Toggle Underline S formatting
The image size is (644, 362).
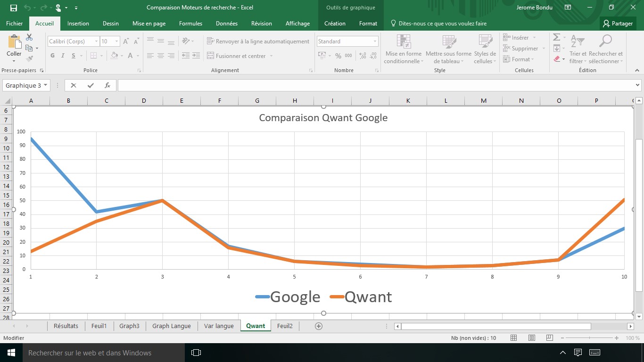[x=74, y=56]
